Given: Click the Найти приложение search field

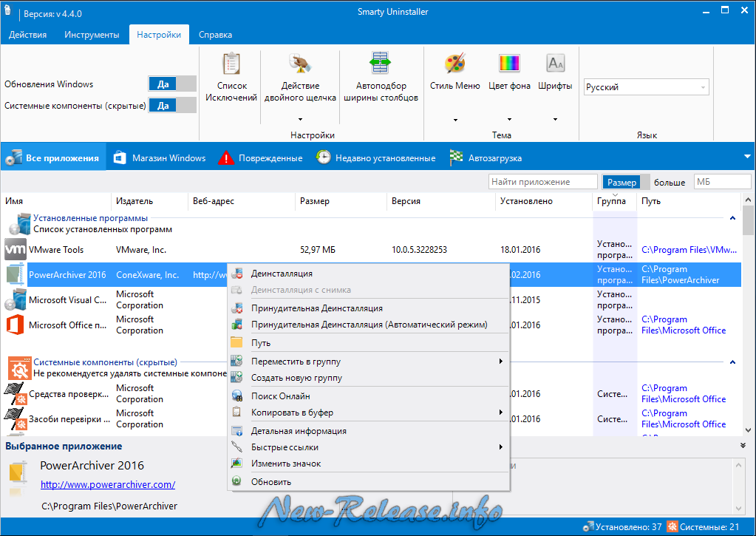Looking at the screenshot, I should (x=543, y=182).
